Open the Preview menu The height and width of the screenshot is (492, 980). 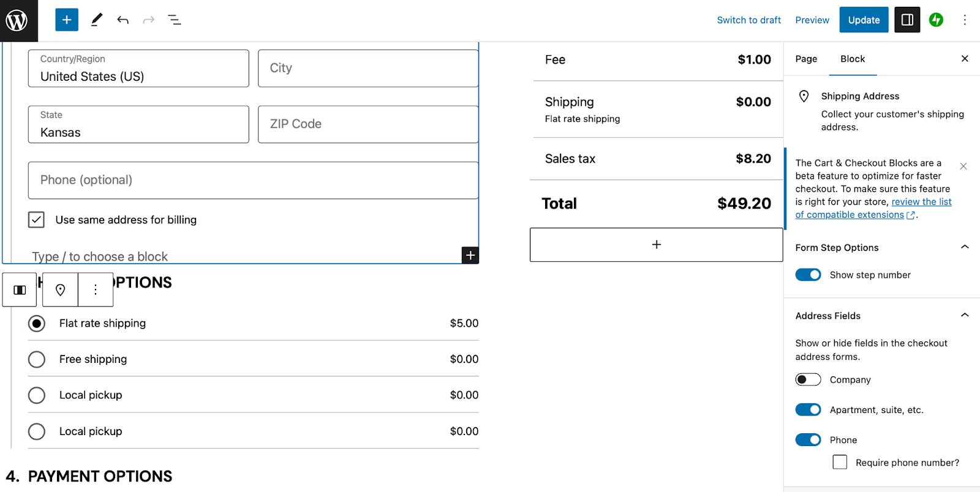812,20
